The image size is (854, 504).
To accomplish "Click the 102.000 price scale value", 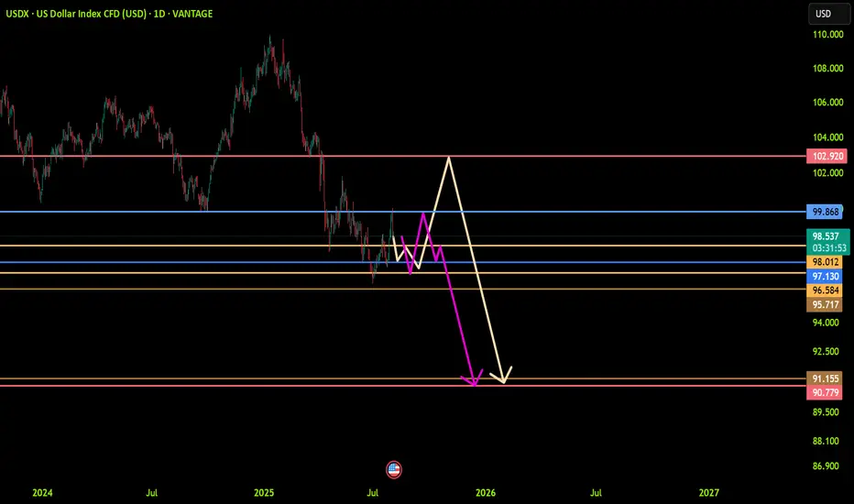I will coord(827,172).
